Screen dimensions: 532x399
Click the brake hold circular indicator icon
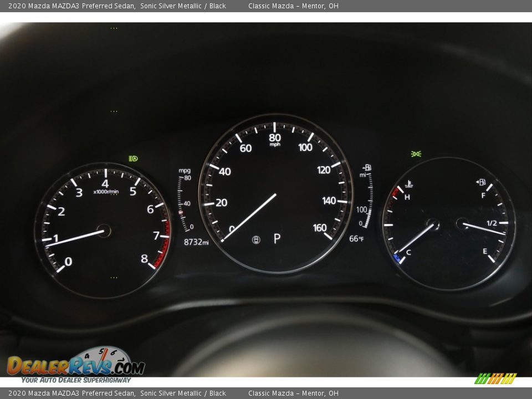pos(255,239)
